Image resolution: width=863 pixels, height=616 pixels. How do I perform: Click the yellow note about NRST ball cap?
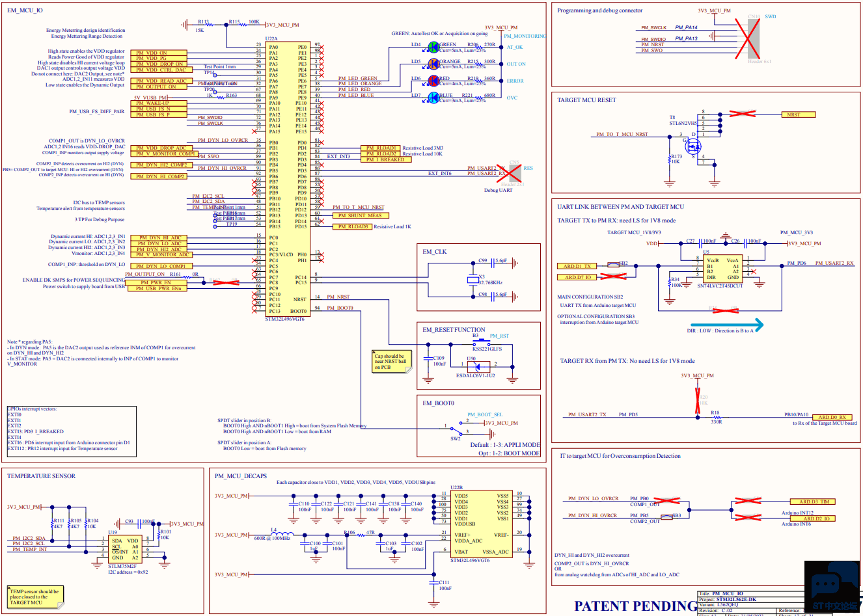pos(392,361)
